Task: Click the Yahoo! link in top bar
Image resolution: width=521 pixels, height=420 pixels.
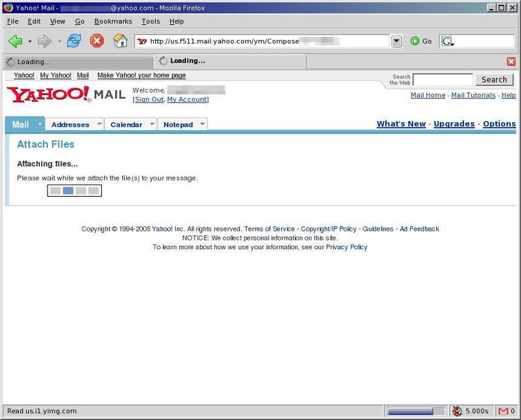Action: point(24,75)
